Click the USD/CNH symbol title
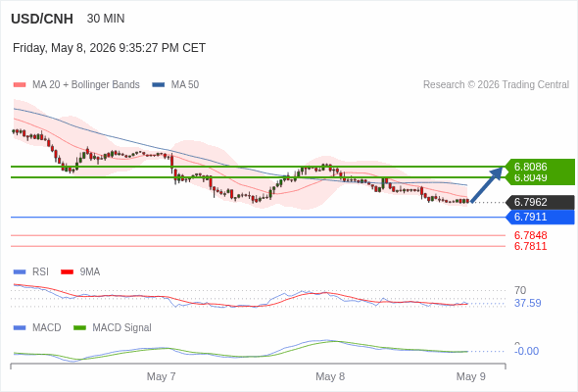Viewport: 578px width, 392px height. pyautogui.click(x=42, y=19)
